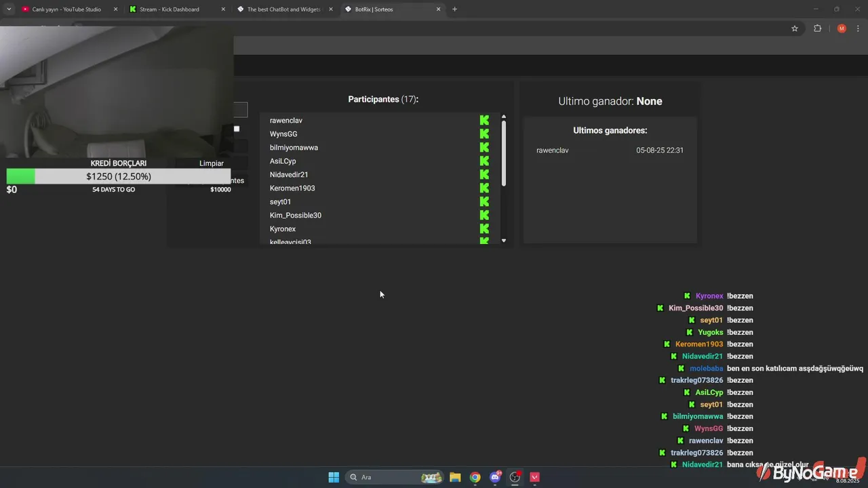Open the red app icon on taskbar

point(534,477)
